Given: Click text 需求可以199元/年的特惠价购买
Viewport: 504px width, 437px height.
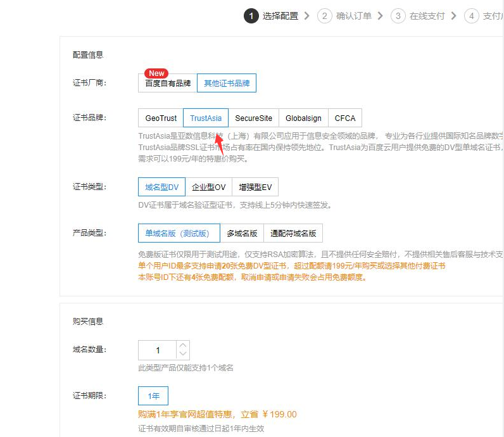Looking at the screenshot, I should coord(193,159).
